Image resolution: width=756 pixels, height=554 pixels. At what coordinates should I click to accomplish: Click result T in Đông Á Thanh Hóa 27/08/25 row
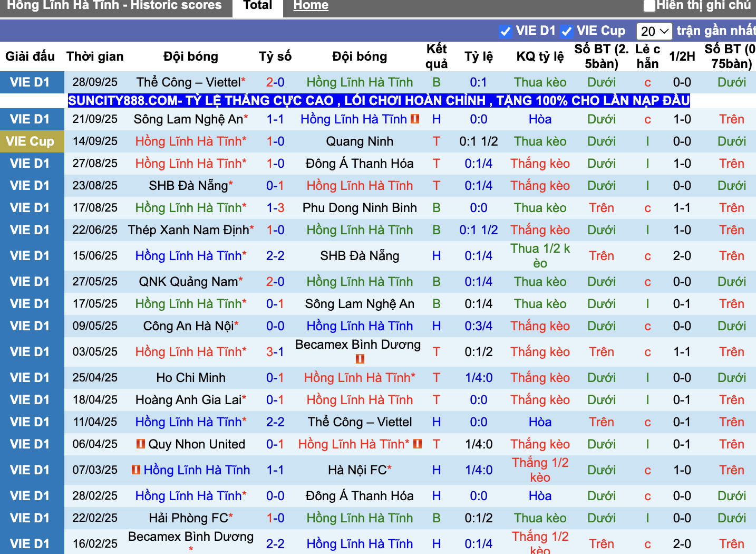pyautogui.click(x=437, y=164)
